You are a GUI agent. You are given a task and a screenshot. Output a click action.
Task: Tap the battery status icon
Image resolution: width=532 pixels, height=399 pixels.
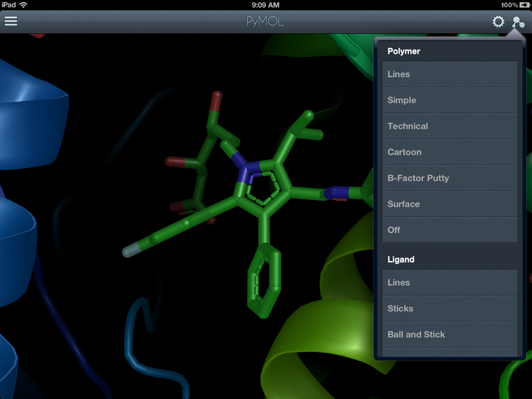point(525,5)
